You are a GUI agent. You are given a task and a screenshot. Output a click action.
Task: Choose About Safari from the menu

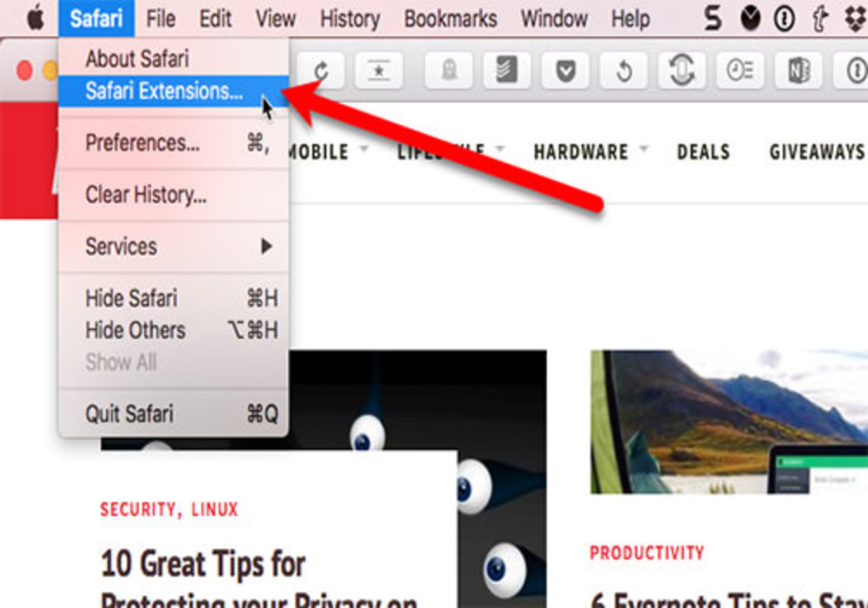click(174, 59)
